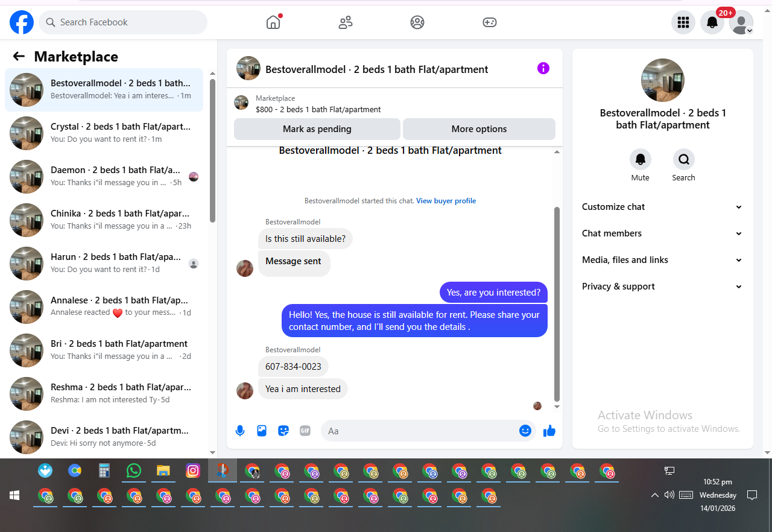Expand the Customize chat section

pos(662,207)
